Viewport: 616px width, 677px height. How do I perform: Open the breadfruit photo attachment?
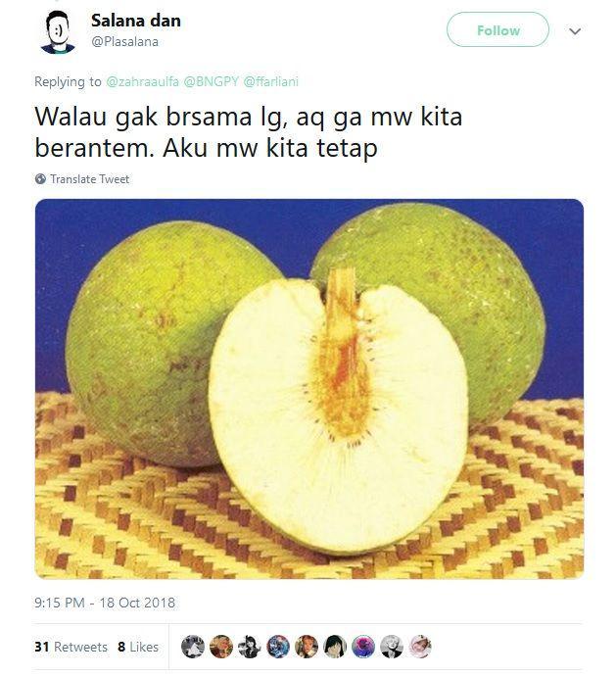click(x=309, y=389)
